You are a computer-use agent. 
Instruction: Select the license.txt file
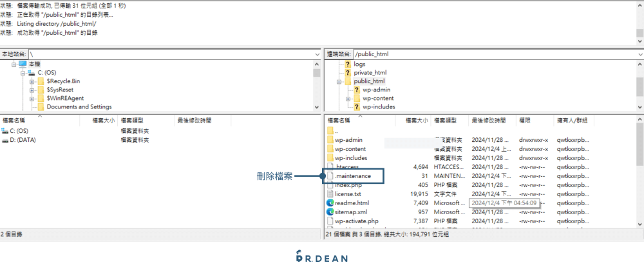[348, 194]
